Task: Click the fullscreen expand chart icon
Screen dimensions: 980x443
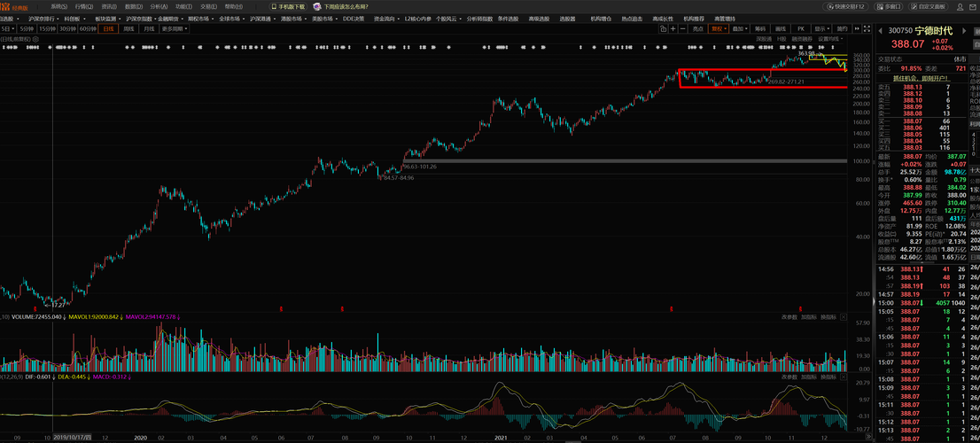Action: 867,28
